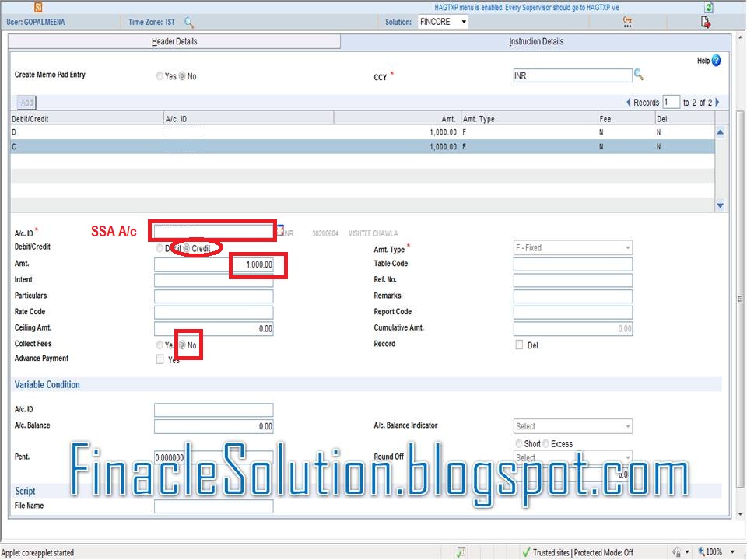Image resolution: width=747 pixels, height=560 pixels.
Task: Click the exit document icon at top right
Action: tap(704, 23)
